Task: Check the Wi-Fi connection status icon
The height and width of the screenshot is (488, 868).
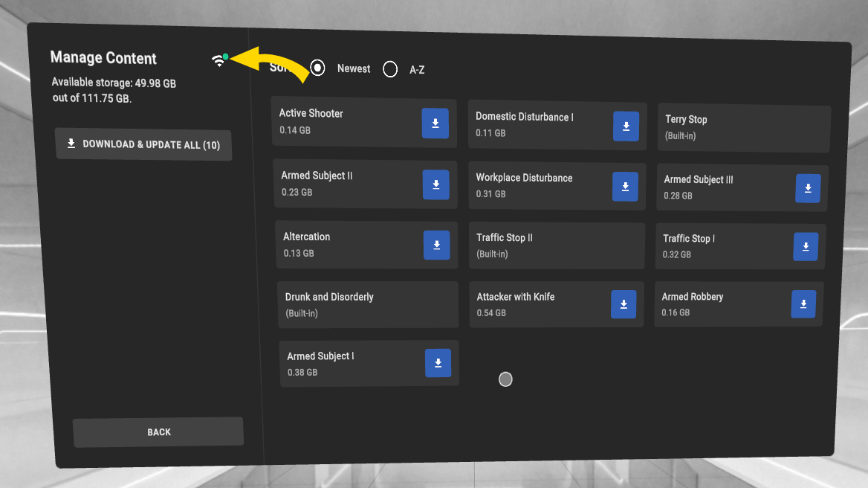Action: (x=219, y=61)
